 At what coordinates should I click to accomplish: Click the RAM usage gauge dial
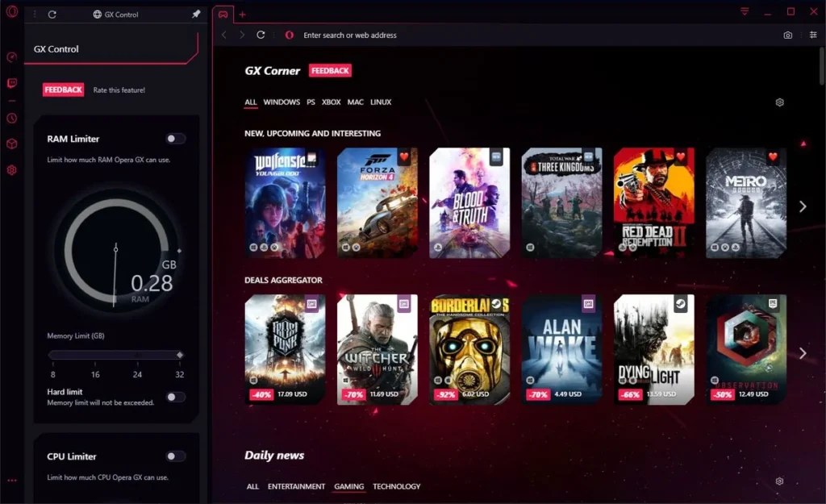tap(117, 252)
